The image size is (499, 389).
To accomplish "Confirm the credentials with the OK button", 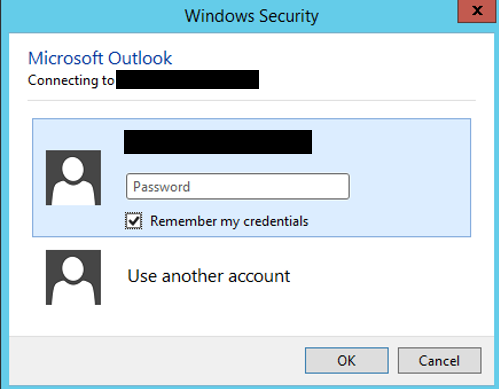I will click(347, 360).
